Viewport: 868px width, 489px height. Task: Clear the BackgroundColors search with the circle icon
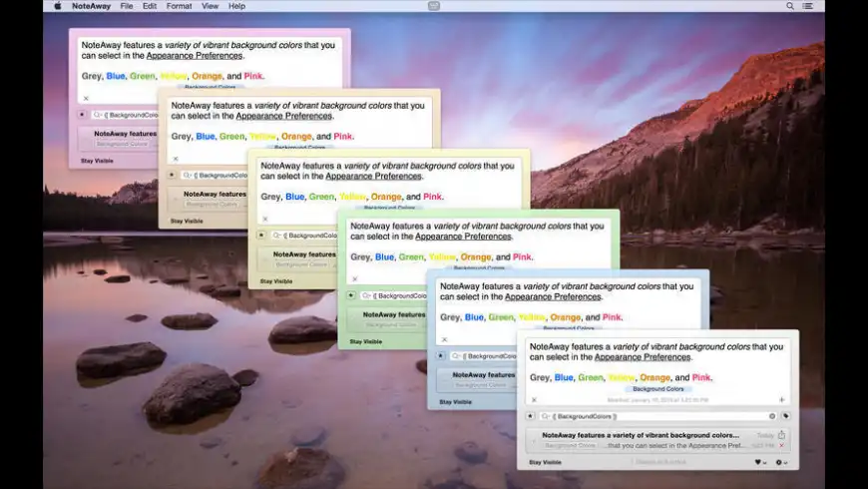click(x=771, y=416)
